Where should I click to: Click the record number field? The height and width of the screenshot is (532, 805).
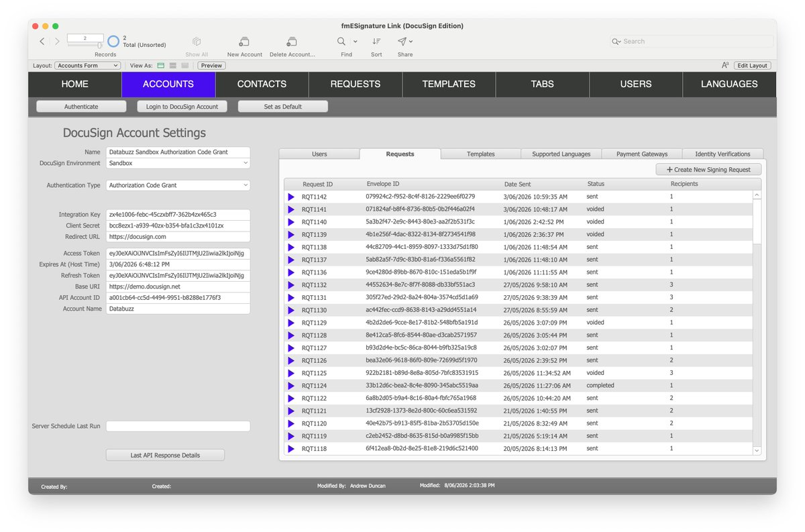(85, 38)
